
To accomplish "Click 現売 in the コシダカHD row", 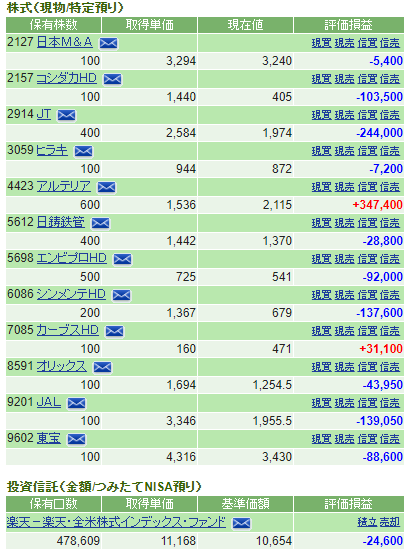I will (344, 79).
